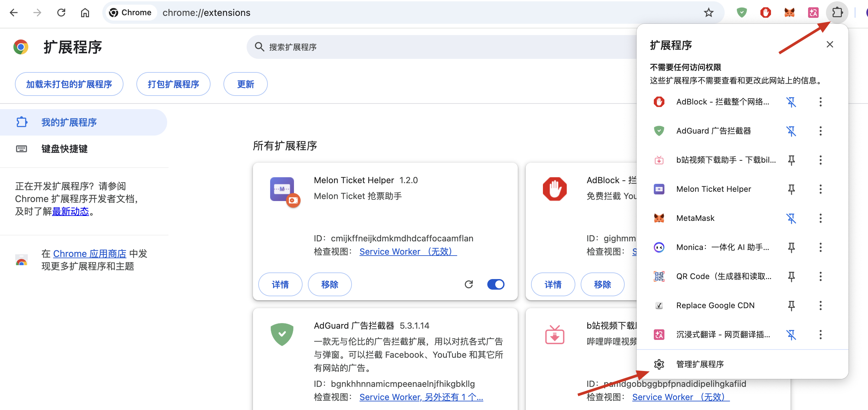Unpin AdBlock from the toolbar
Image resolution: width=868 pixels, height=410 pixels.
[791, 102]
